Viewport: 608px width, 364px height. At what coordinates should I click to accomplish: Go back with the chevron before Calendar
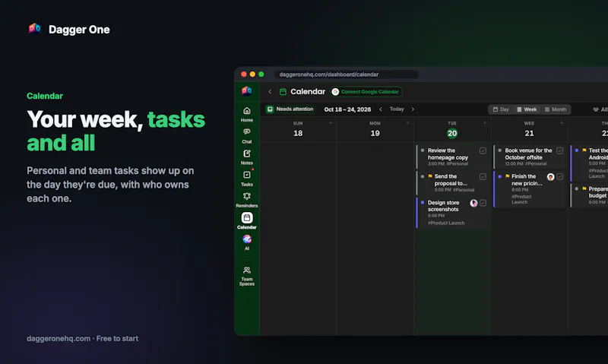pyautogui.click(x=270, y=92)
